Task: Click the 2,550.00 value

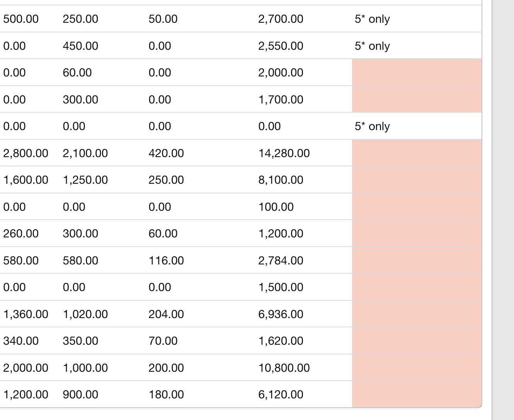Action: point(281,46)
